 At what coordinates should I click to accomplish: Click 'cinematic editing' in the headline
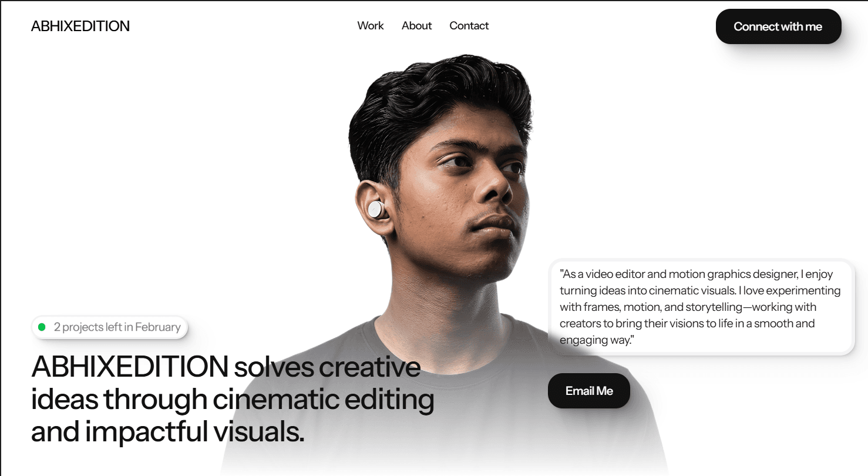(324, 400)
